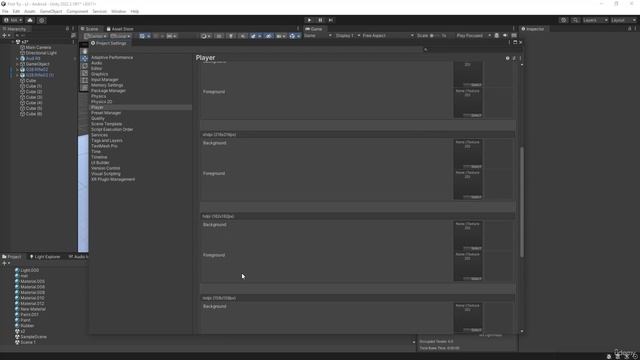This screenshot has width=640, height=360.
Task: Open the Edit menu
Action: click(x=16, y=11)
